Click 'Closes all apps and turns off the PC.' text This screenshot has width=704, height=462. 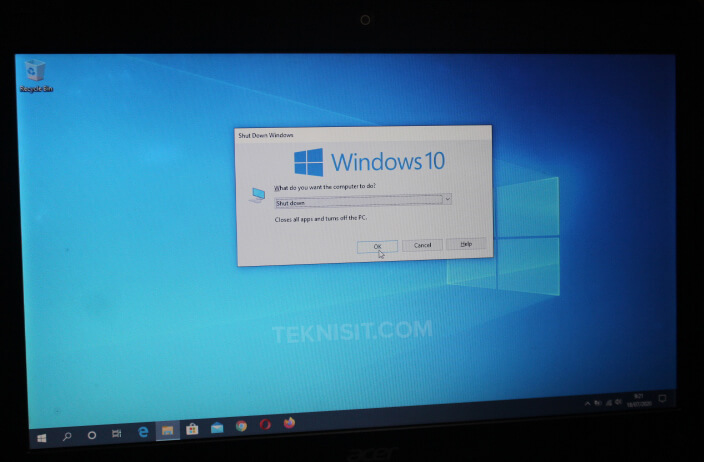[321, 219]
